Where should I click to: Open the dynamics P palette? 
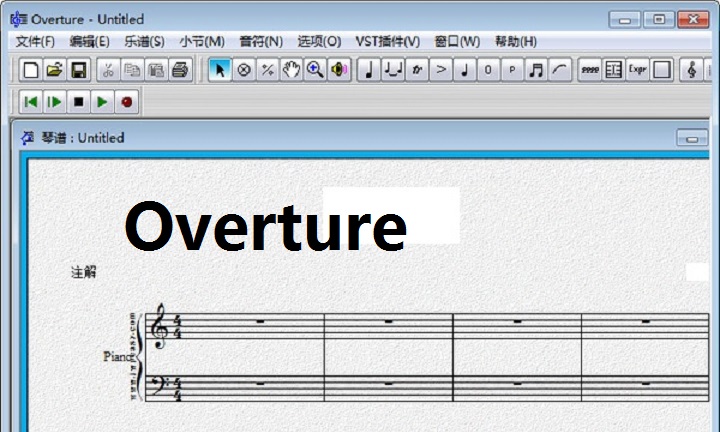[x=512, y=70]
